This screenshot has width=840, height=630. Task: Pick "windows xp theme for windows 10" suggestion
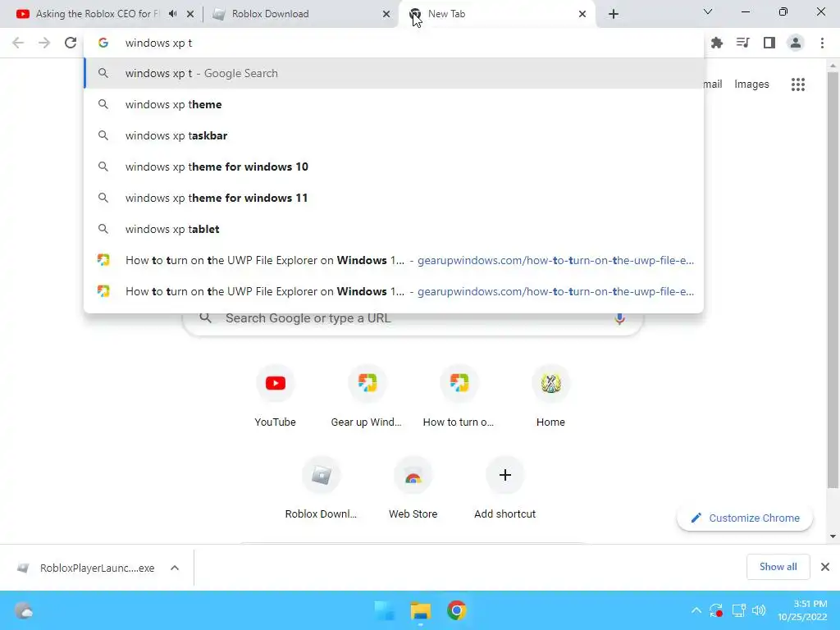[x=394, y=167]
